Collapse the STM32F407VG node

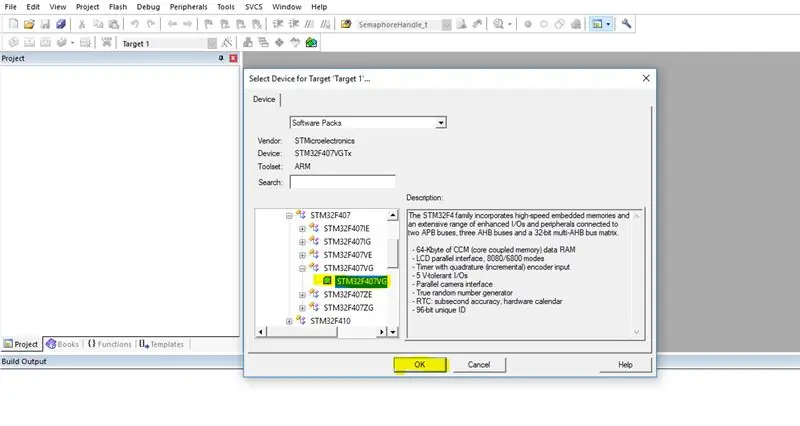[302, 269]
